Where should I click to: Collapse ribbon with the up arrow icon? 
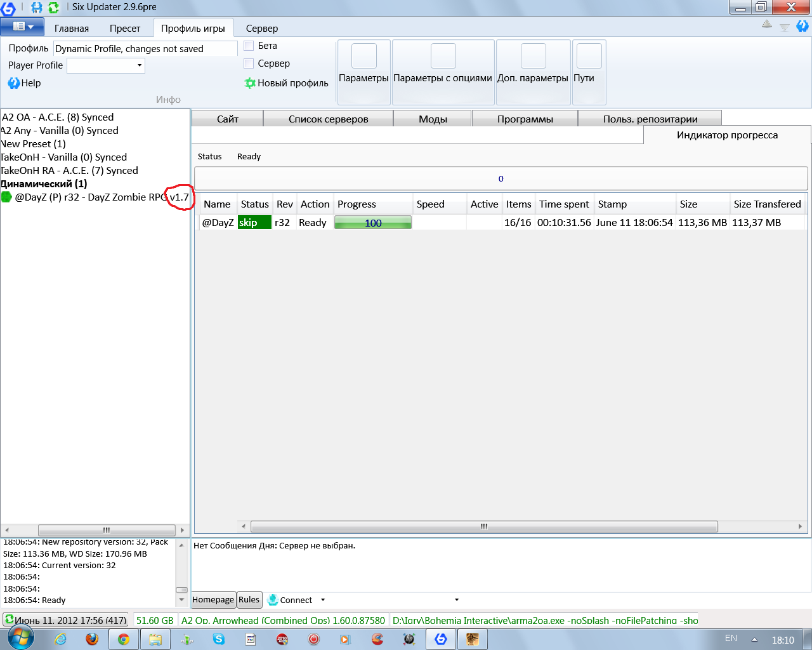click(x=767, y=24)
